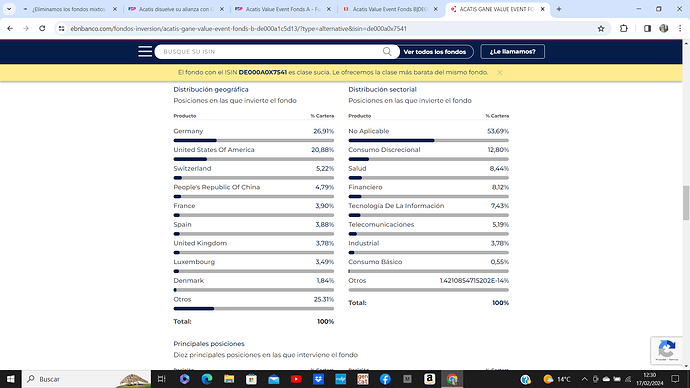Switch to Eliminamos los fondos mixtos tab
The image size is (690, 388).
[x=68, y=9]
